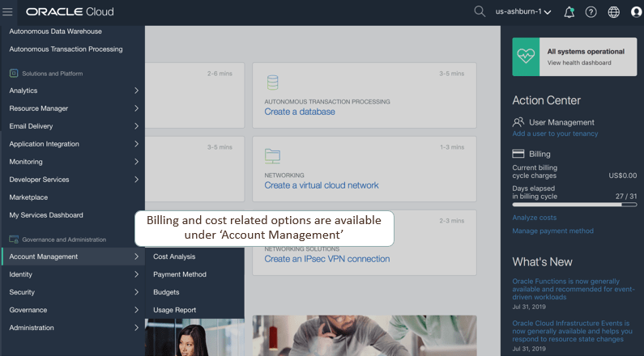This screenshot has width=644, height=356.
Task: Click the Oracle Cloud logo
Action: pos(70,12)
